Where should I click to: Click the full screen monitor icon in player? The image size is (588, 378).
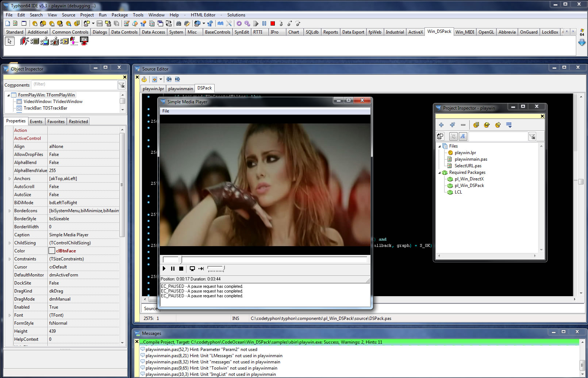tap(192, 269)
